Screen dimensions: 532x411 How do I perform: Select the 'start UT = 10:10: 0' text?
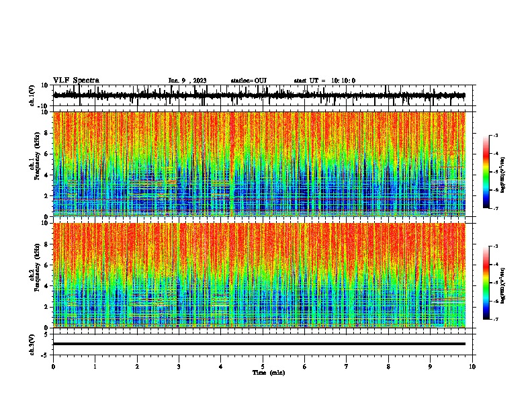point(324,81)
